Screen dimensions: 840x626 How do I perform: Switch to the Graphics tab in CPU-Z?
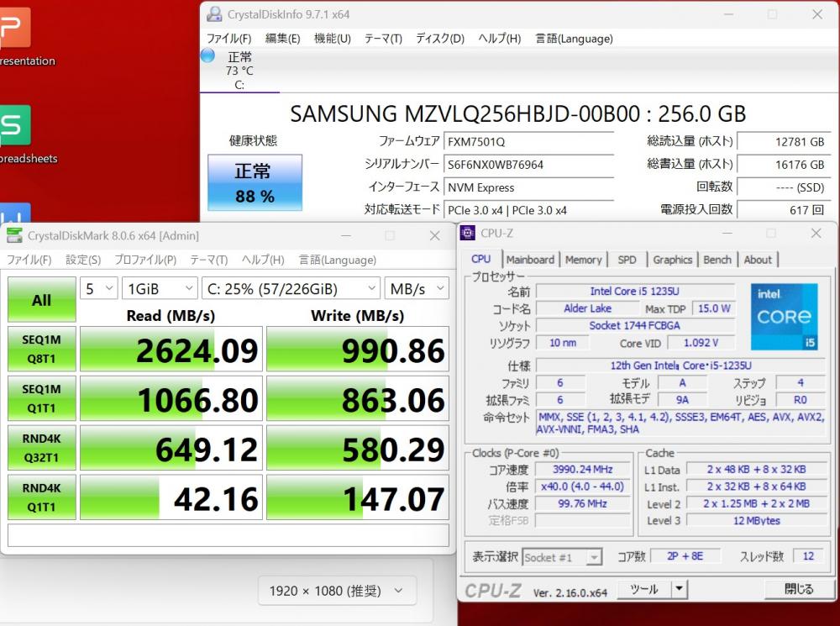click(x=672, y=260)
